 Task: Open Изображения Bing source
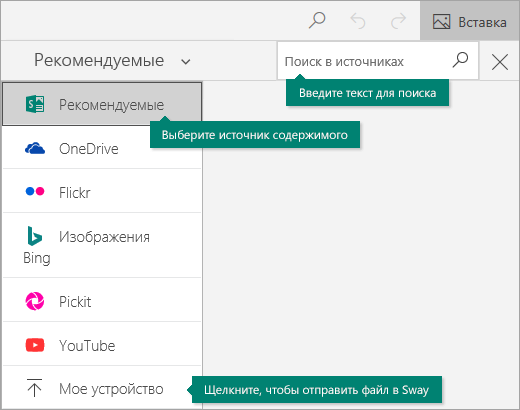point(102,245)
